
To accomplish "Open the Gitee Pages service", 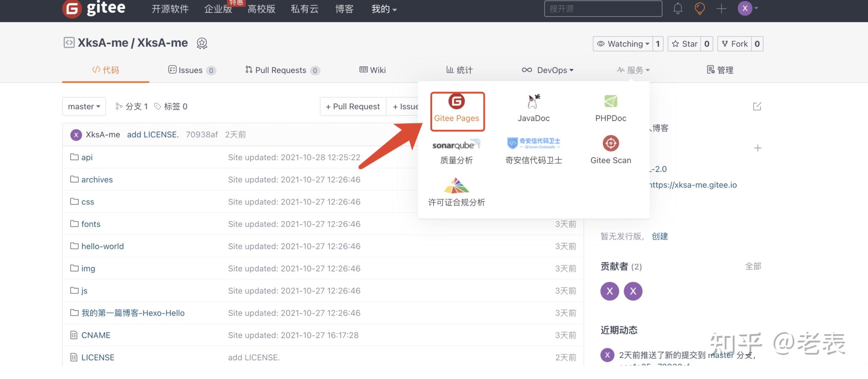I will click(x=457, y=111).
